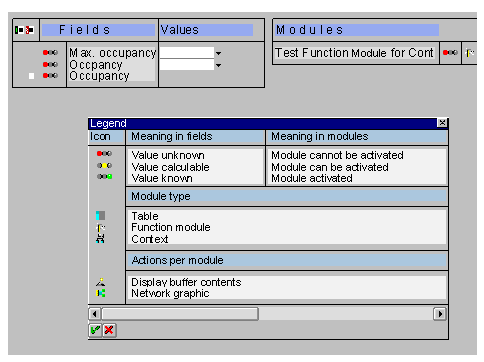Click green light Value known legend icon

[104, 176]
